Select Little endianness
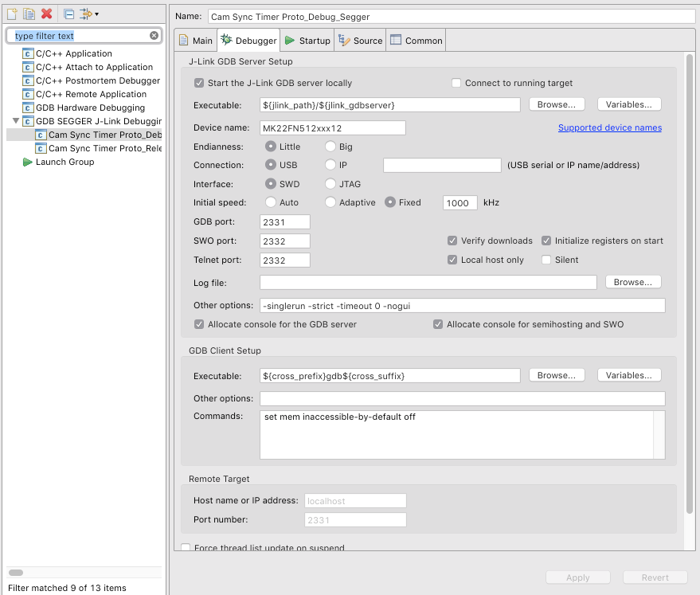The image size is (700, 595). 271,147
